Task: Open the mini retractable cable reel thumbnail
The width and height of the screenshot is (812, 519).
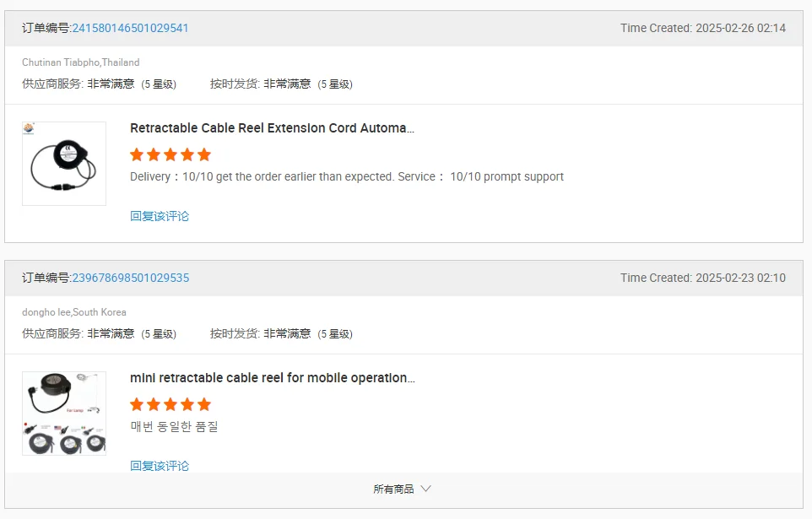Action: pos(64,414)
